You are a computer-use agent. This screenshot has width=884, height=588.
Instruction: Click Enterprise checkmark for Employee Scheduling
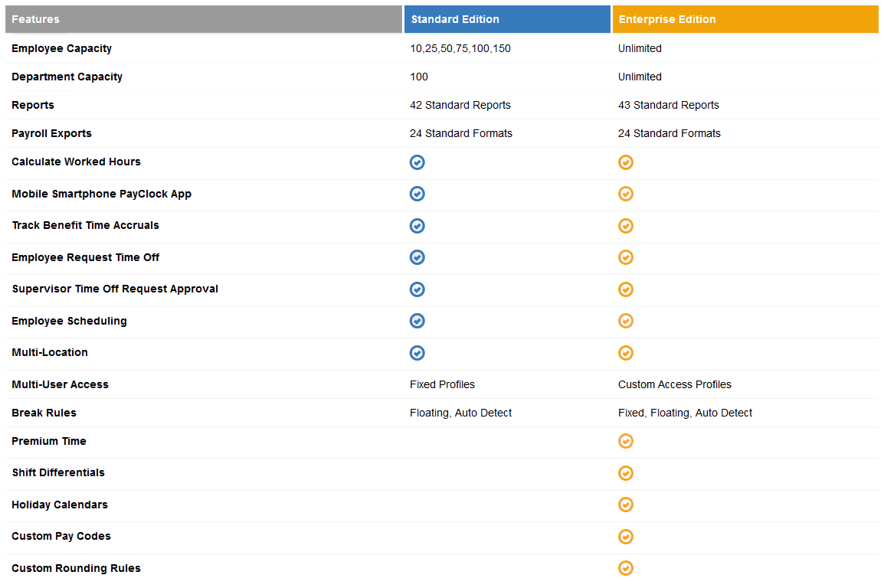(626, 321)
